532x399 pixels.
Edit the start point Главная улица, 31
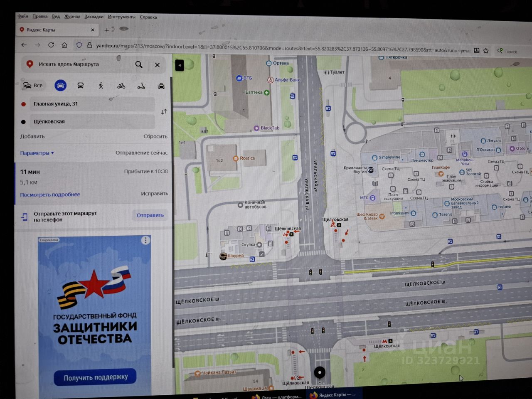pos(92,104)
